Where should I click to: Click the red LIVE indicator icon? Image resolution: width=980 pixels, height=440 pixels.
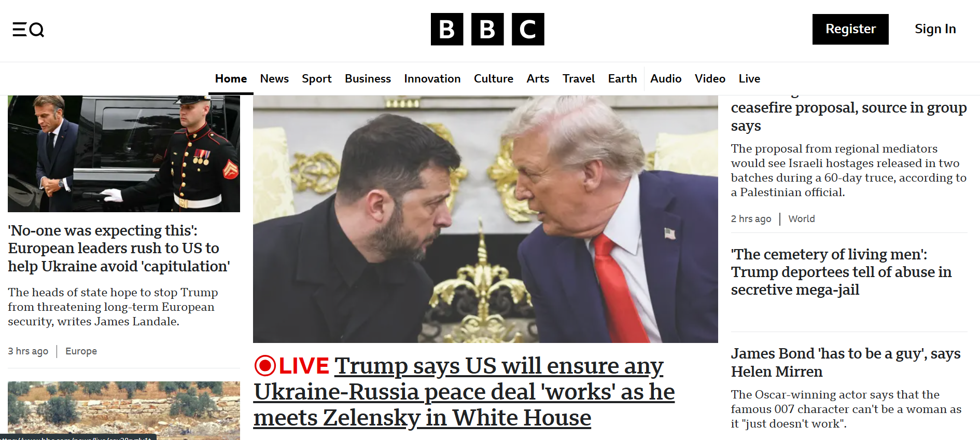(x=265, y=366)
